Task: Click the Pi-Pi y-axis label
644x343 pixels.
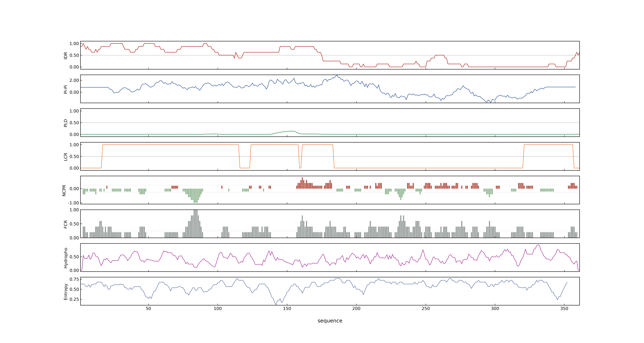Action: [66, 89]
